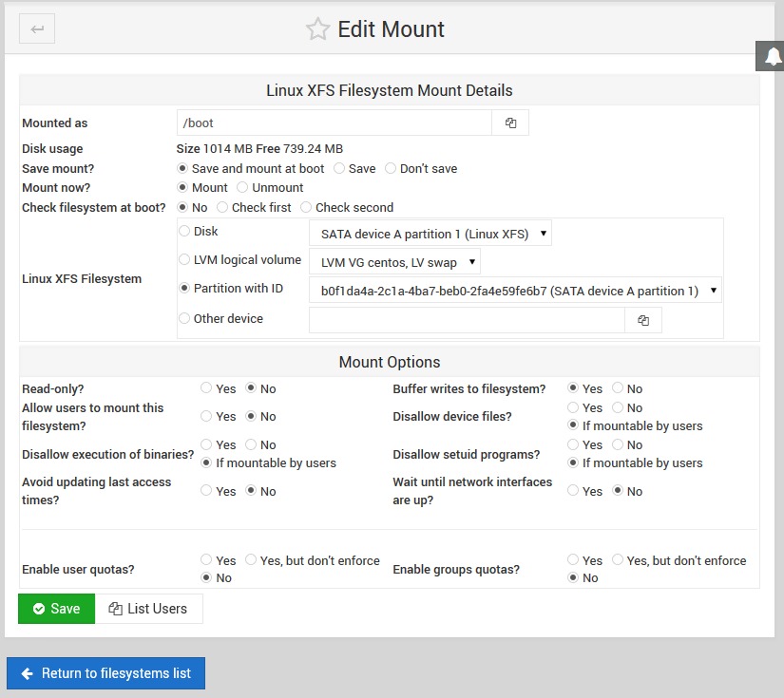Click the back arrow icon button
784x698 pixels.
coord(37,28)
